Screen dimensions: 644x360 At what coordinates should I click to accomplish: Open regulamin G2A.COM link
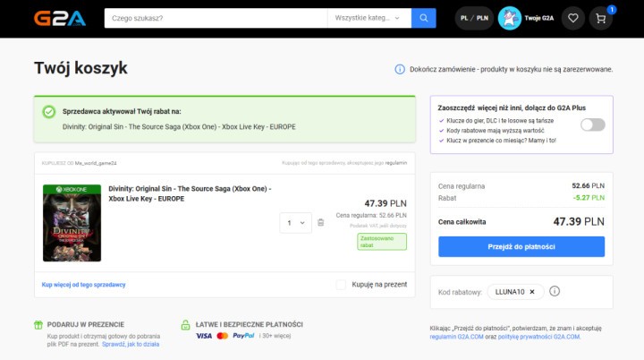456,337
